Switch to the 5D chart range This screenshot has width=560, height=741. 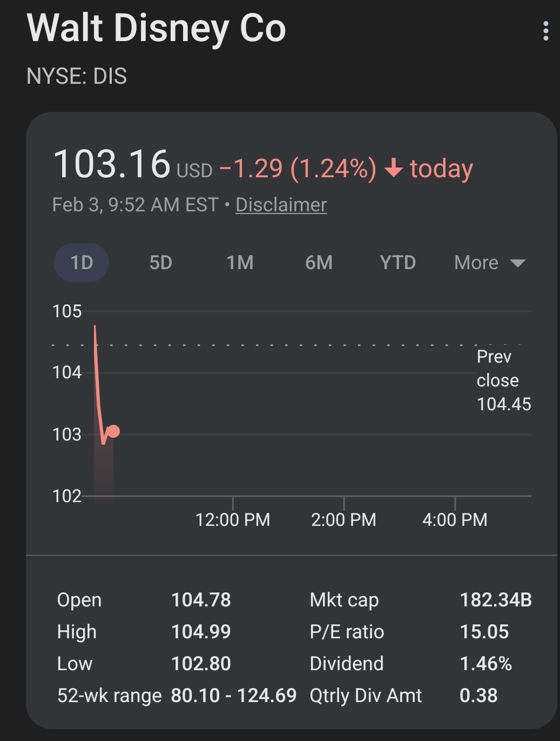[160, 263]
